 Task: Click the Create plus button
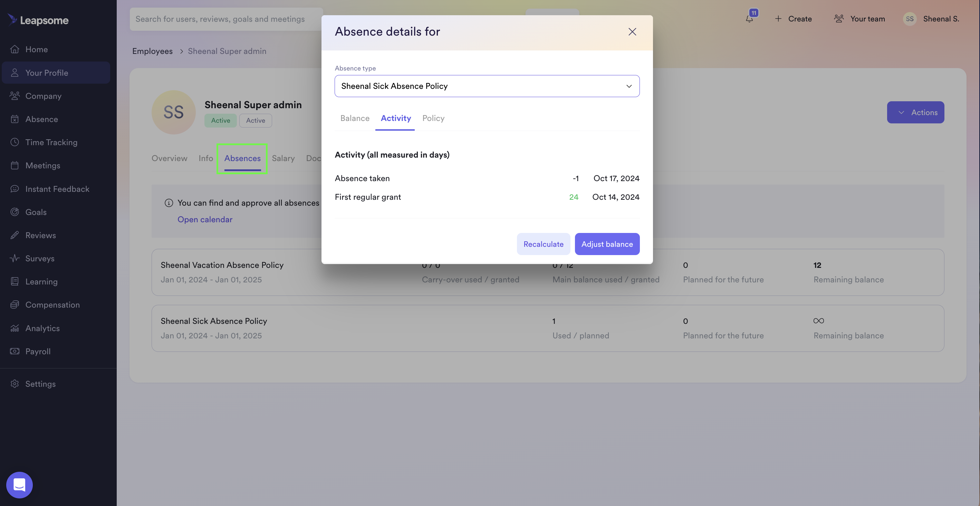793,19
